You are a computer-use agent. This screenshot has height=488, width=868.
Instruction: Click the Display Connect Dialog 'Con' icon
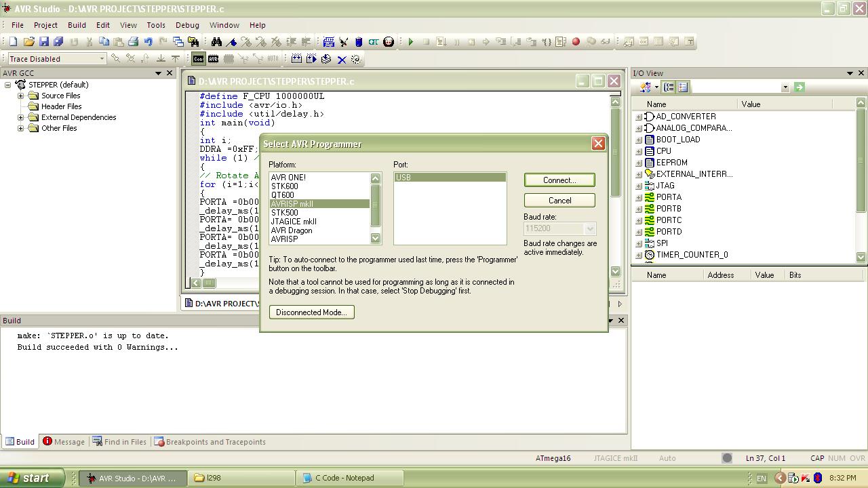[x=198, y=59]
